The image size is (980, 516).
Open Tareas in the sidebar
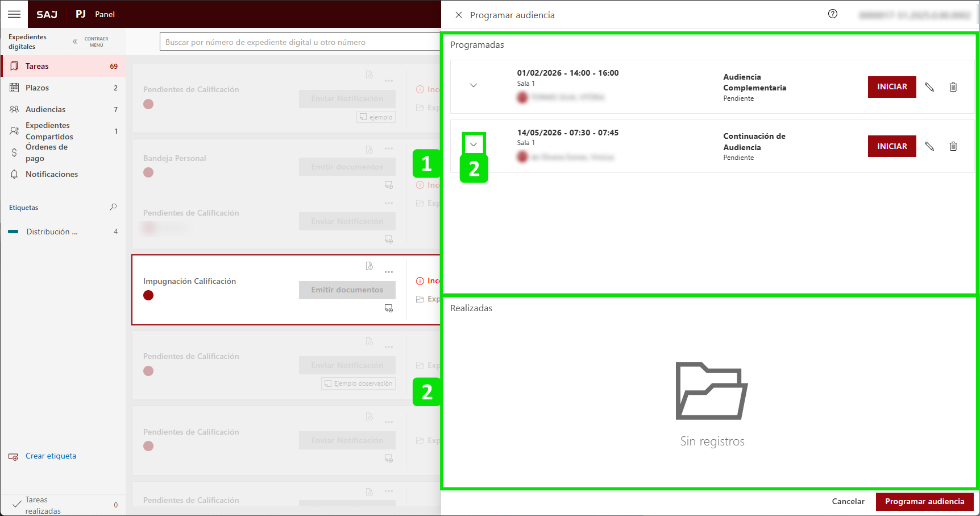37,66
